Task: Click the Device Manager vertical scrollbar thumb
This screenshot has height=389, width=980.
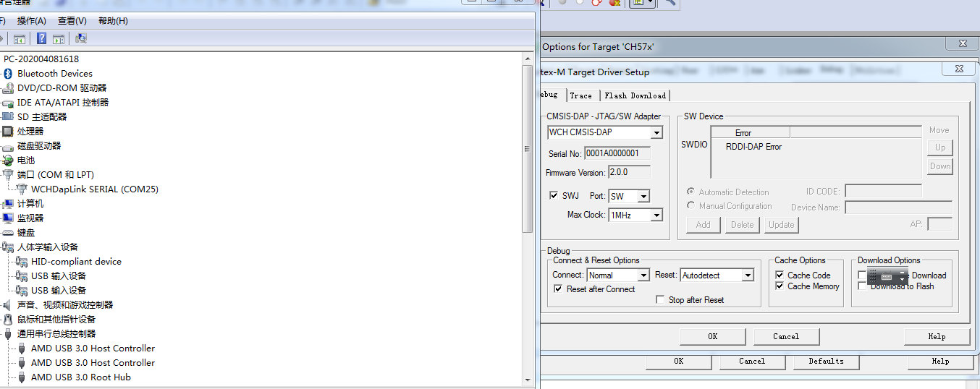Action: [x=528, y=148]
